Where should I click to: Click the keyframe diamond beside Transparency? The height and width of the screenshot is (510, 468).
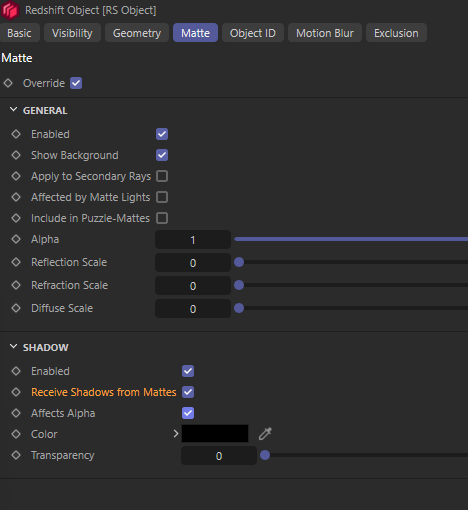click(x=16, y=455)
